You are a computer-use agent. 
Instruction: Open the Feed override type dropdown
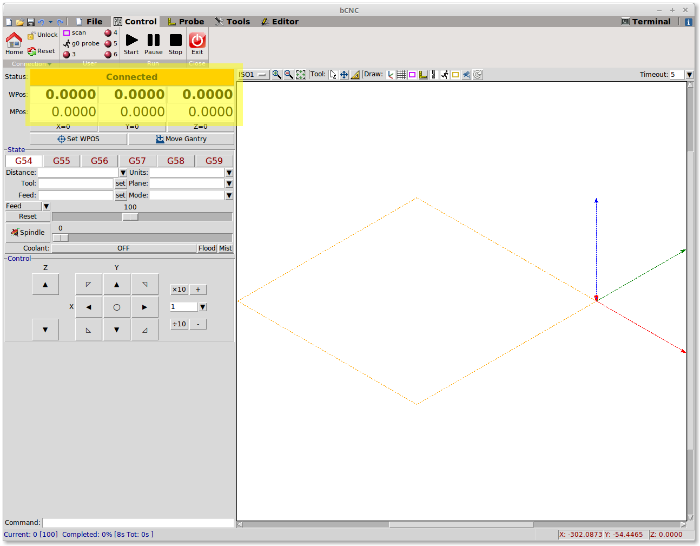point(46,206)
